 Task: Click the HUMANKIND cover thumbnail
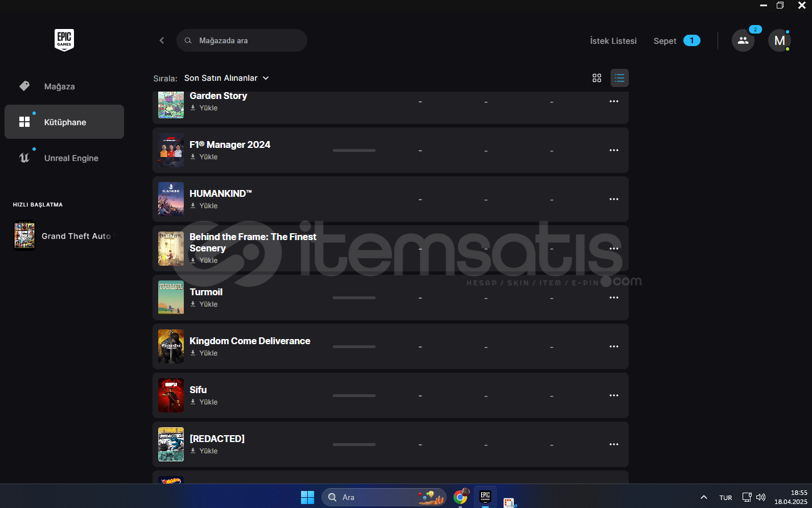click(171, 199)
